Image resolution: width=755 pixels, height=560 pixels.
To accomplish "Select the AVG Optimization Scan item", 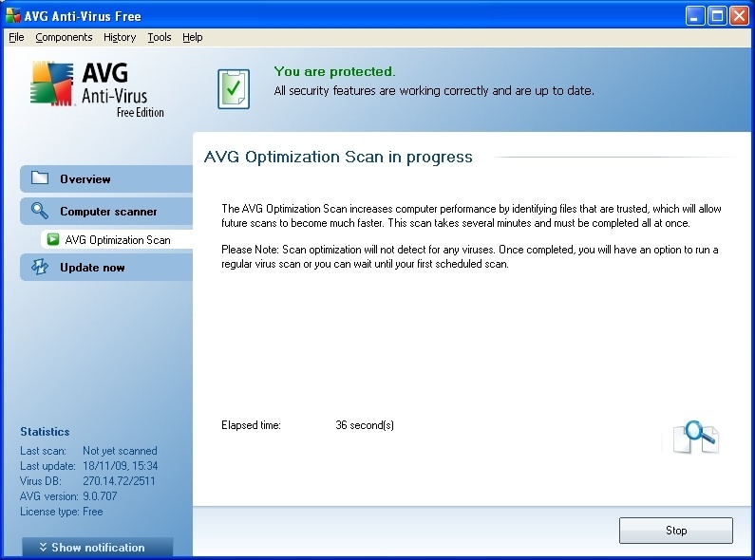I will tap(117, 239).
